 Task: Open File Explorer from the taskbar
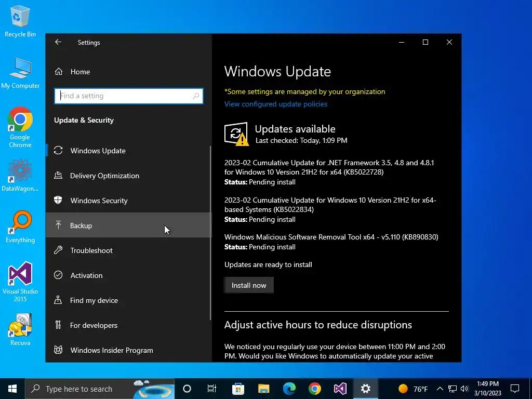[x=263, y=389]
